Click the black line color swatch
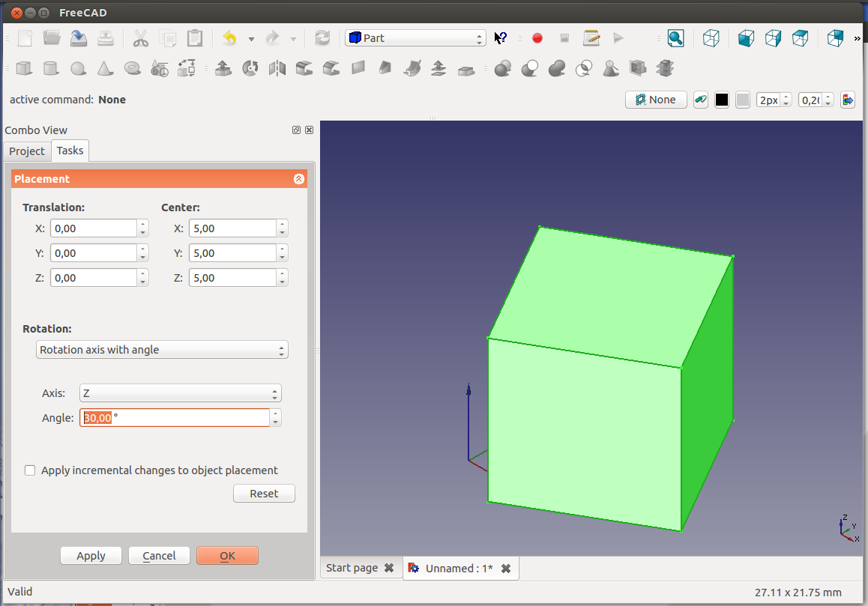This screenshot has height=606, width=868. point(722,100)
